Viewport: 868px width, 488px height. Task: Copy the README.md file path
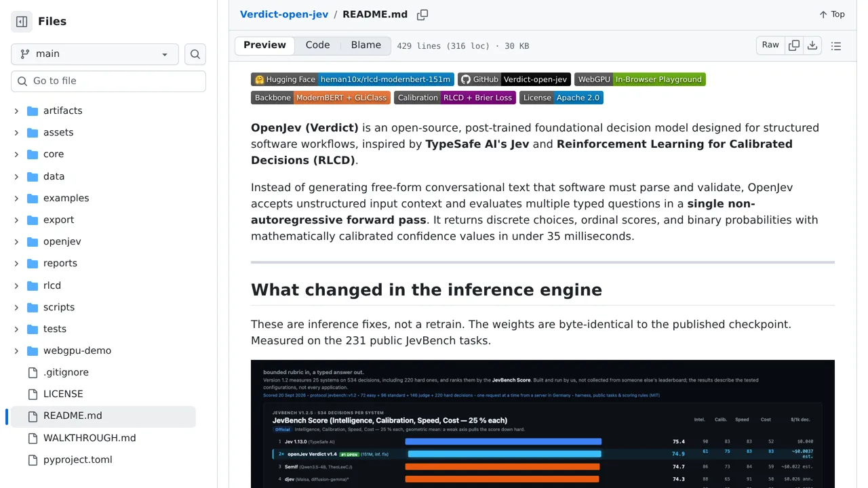(x=422, y=14)
